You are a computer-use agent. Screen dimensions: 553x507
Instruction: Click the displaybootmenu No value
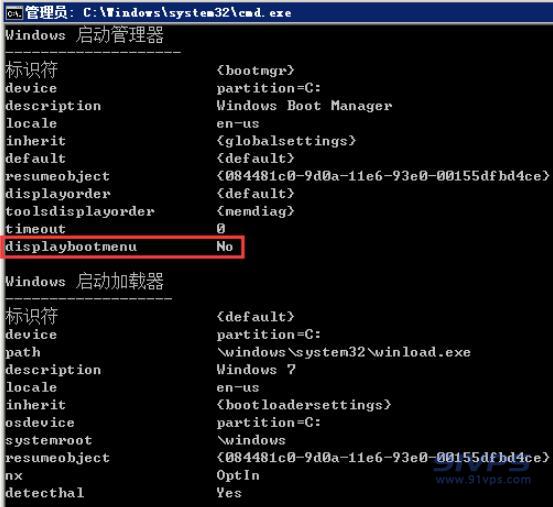225,246
